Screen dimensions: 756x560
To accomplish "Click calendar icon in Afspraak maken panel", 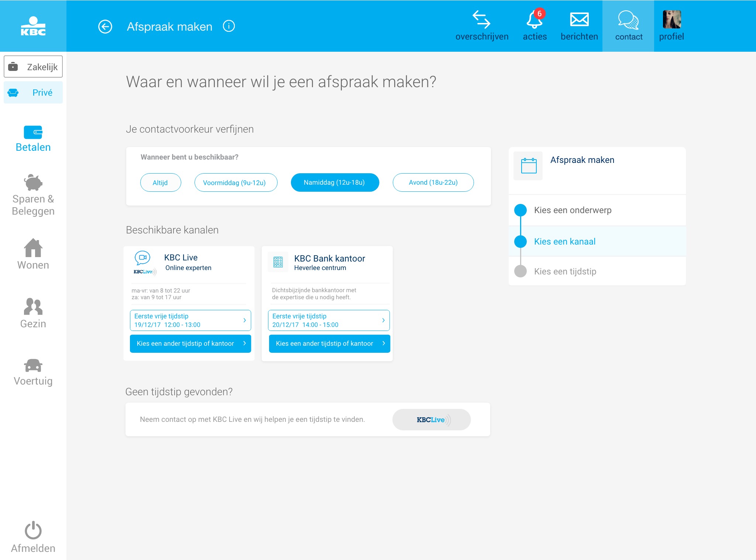I will coord(528,165).
